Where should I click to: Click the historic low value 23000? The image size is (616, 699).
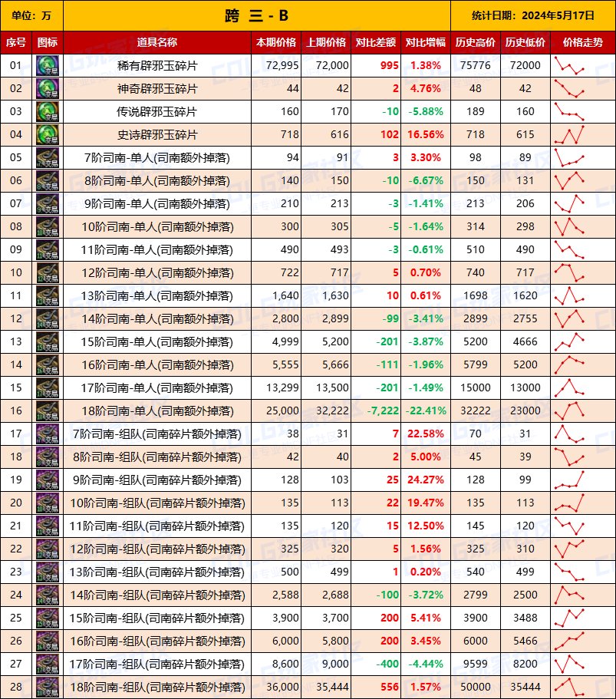(x=525, y=410)
